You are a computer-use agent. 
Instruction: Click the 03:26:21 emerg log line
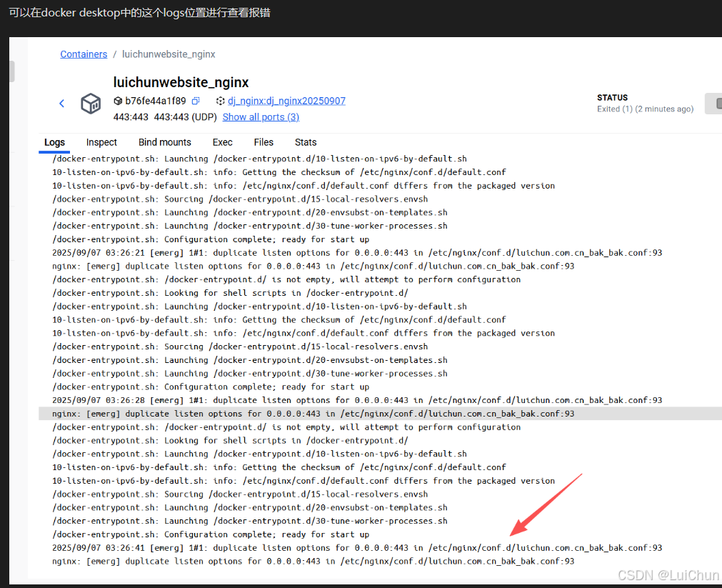point(357,253)
